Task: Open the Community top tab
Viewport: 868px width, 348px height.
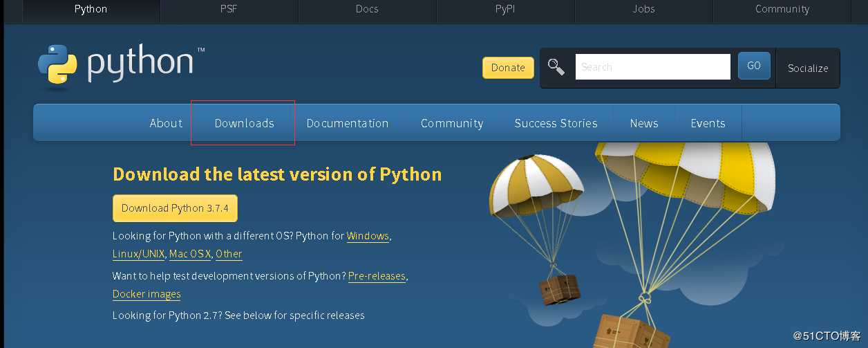Action: coord(782,10)
